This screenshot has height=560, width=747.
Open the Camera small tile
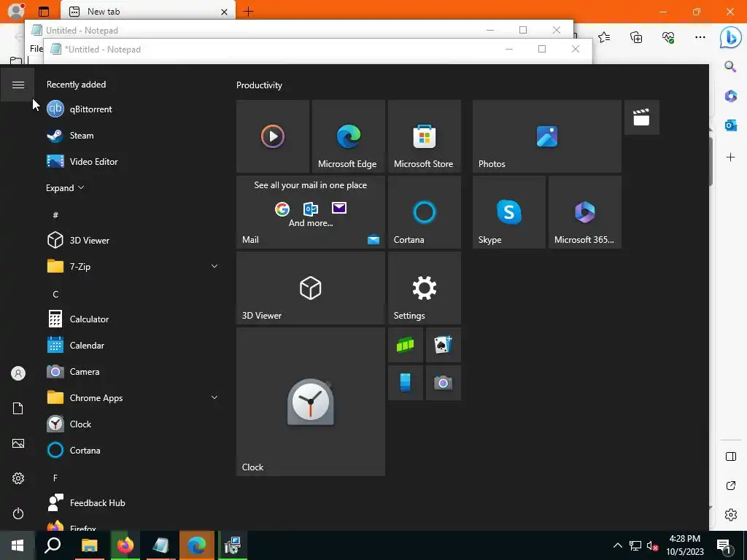[x=443, y=383]
